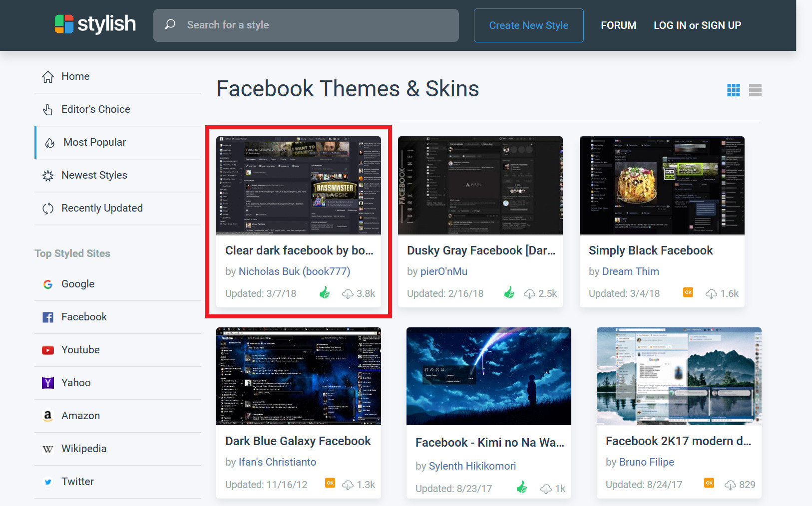Open Dusky Gray Facebook preview thumbnail
This screenshot has height=506, width=812.
[x=480, y=185]
